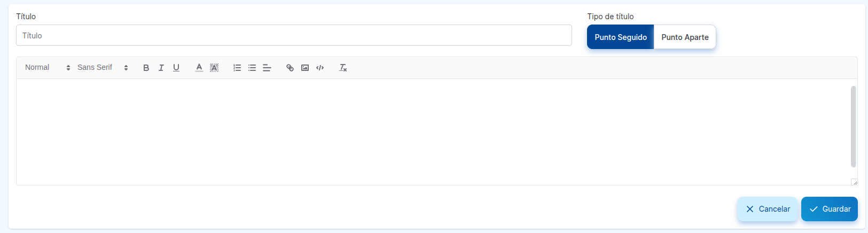Image resolution: width=868 pixels, height=233 pixels.
Task: Insert a numbered list
Action: pos(237,68)
